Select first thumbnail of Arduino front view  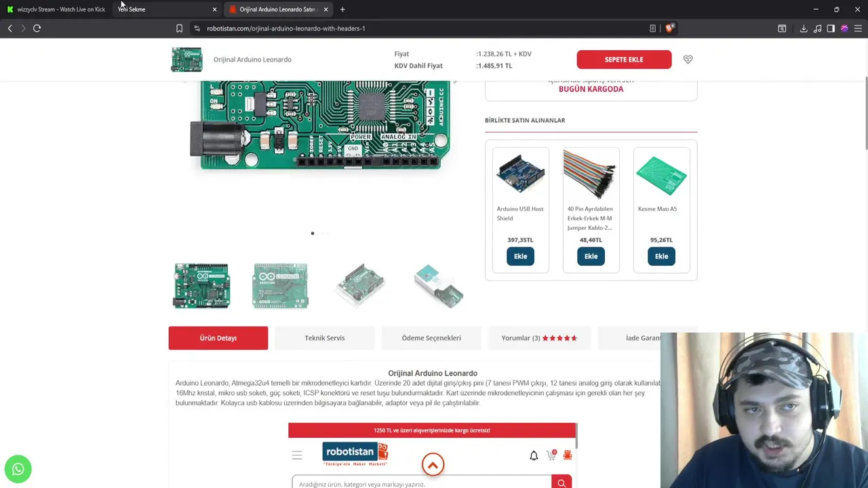202,286
